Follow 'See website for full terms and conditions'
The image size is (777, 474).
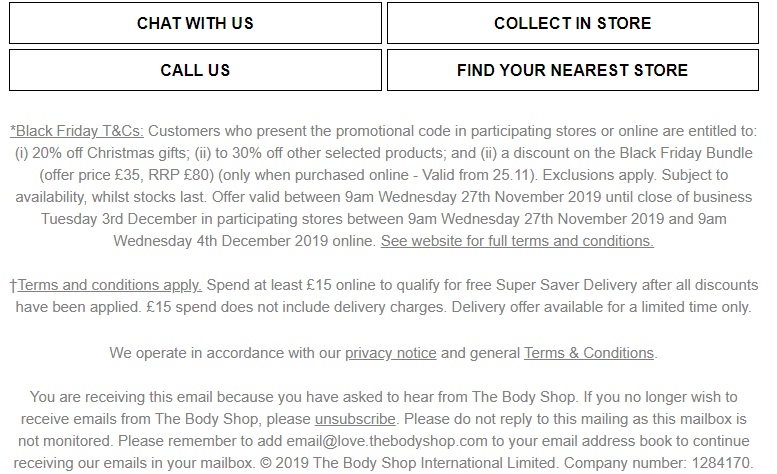[517, 241]
